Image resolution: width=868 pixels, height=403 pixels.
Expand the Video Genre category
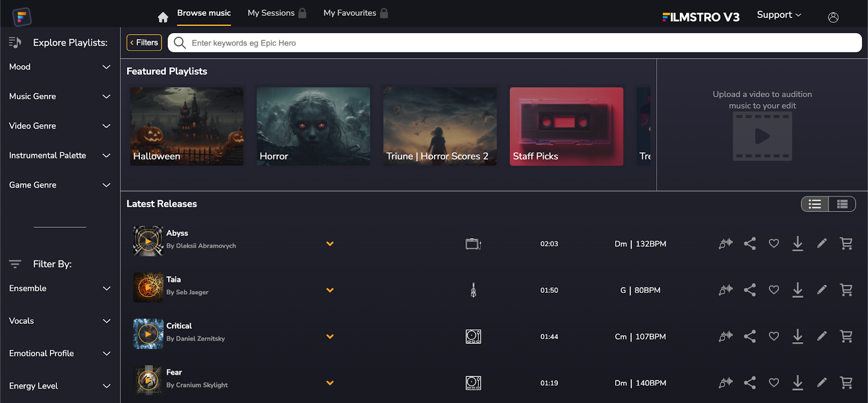click(x=60, y=126)
